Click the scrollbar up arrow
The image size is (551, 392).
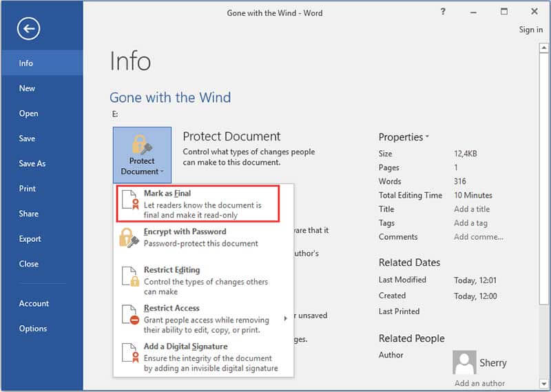point(543,48)
